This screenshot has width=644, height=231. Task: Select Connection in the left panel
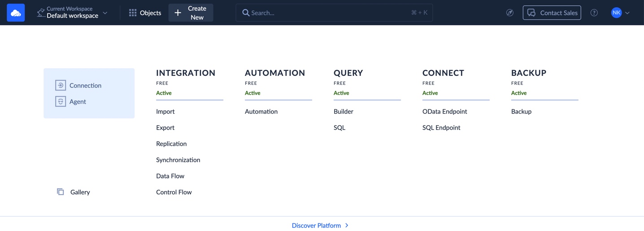click(x=85, y=85)
